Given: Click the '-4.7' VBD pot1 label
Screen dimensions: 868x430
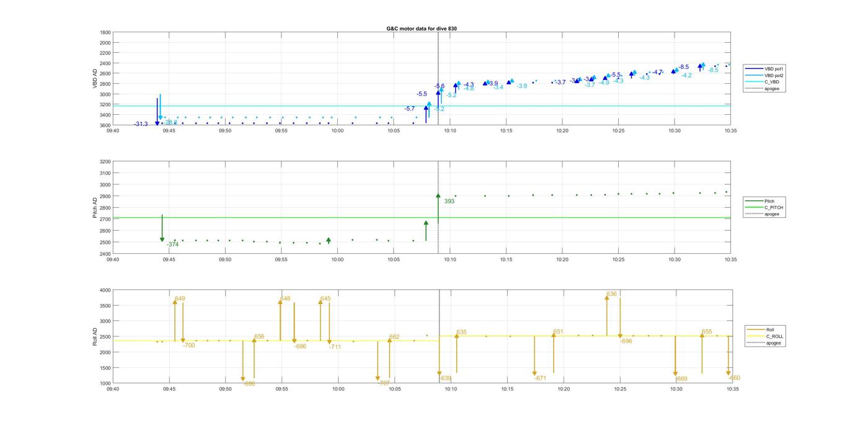Looking at the screenshot, I should pos(657,72).
